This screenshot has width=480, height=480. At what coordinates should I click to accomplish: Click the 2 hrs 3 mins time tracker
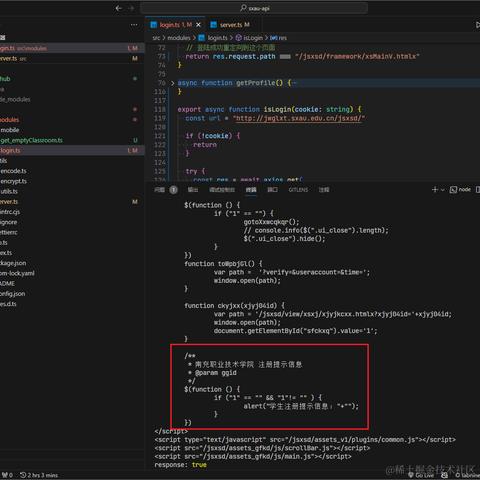click(x=39, y=475)
